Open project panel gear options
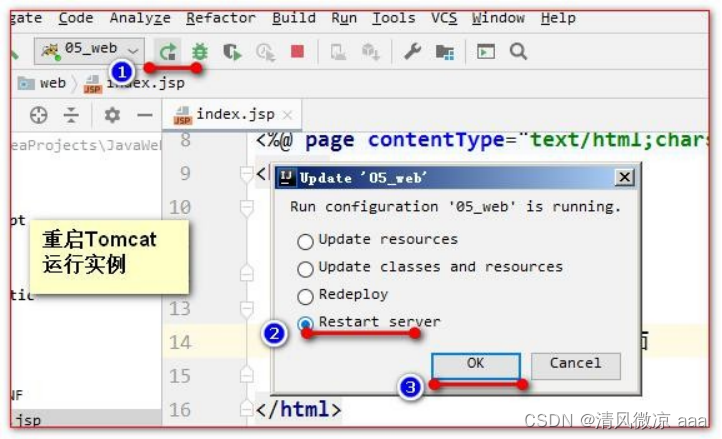The image size is (722, 439). [x=112, y=115]
